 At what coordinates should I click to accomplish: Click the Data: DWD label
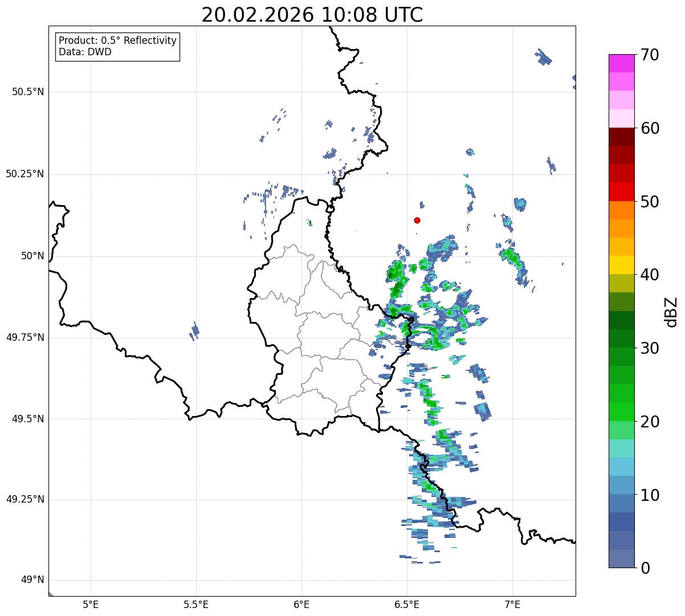pyautogui.click(x=85, y=52)
